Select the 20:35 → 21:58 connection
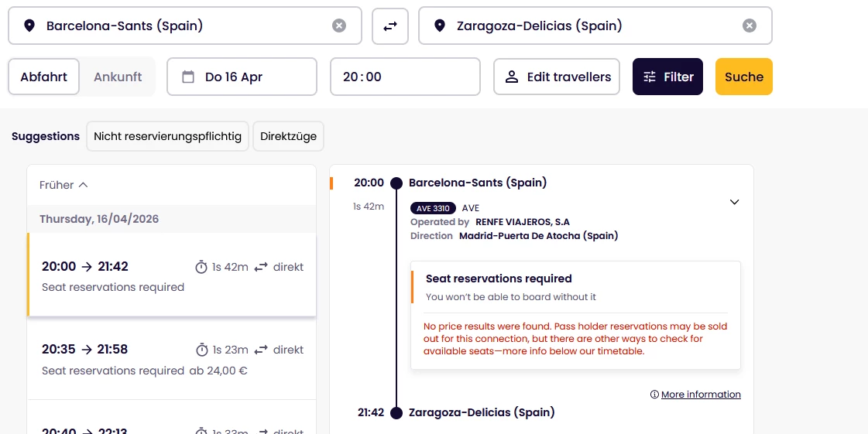 [x=171, y=359]
